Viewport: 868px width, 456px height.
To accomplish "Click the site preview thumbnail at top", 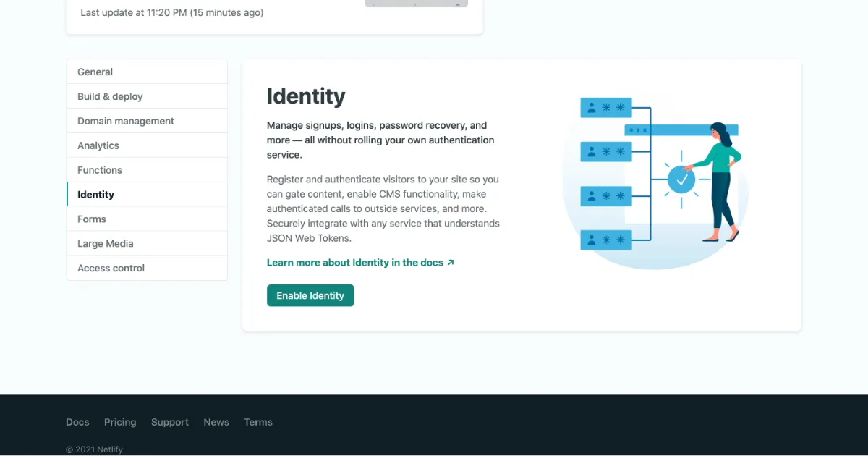I will pyautogui.click(x=416, y=4).
